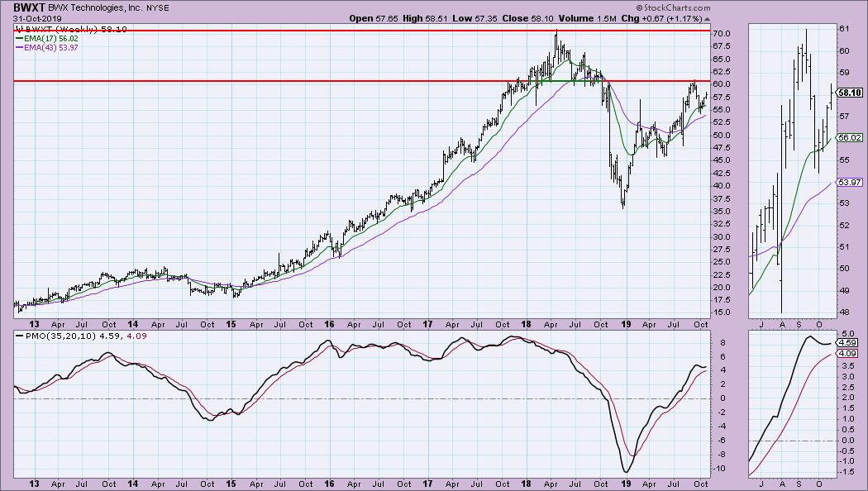
Task: Click the 60.0 label on the main price axis
Action: click(722, 84)
